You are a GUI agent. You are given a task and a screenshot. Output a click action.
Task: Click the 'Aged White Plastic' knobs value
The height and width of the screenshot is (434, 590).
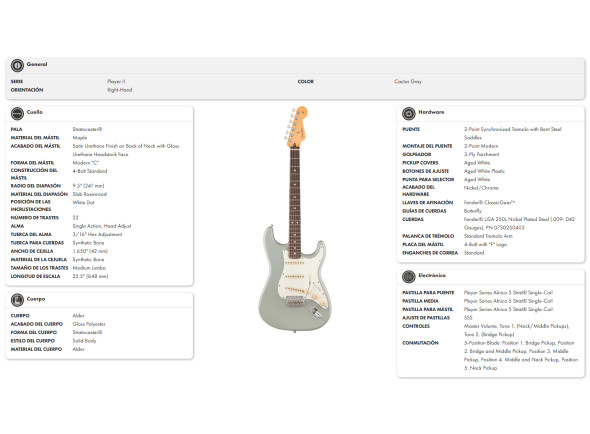coord(484,171)
